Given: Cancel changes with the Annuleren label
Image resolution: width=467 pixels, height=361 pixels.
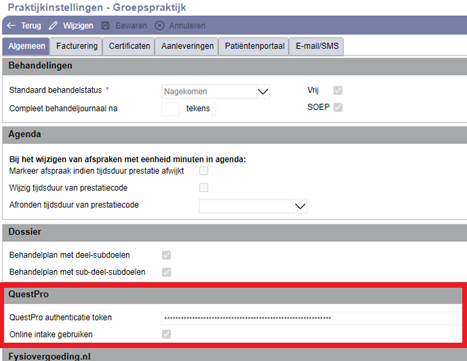Looking at the screenshot, I should pos(187,26).
